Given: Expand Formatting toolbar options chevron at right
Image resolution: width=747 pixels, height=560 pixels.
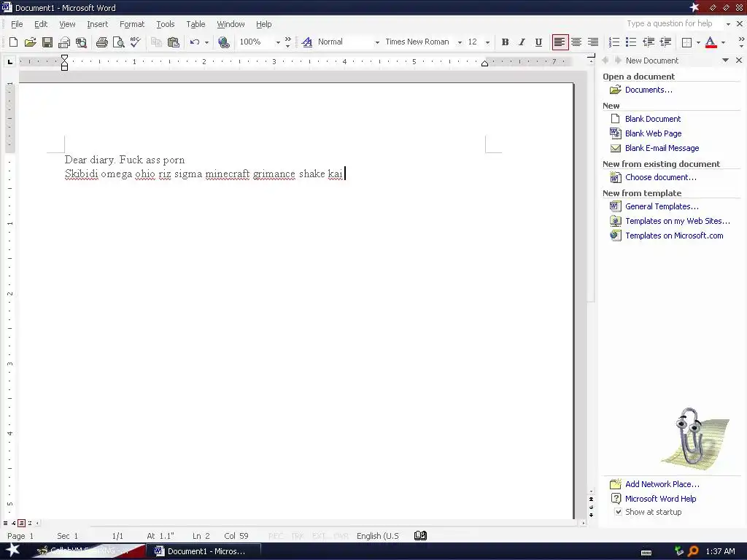Looking at the screenshot, I should (x=741, y=42).
